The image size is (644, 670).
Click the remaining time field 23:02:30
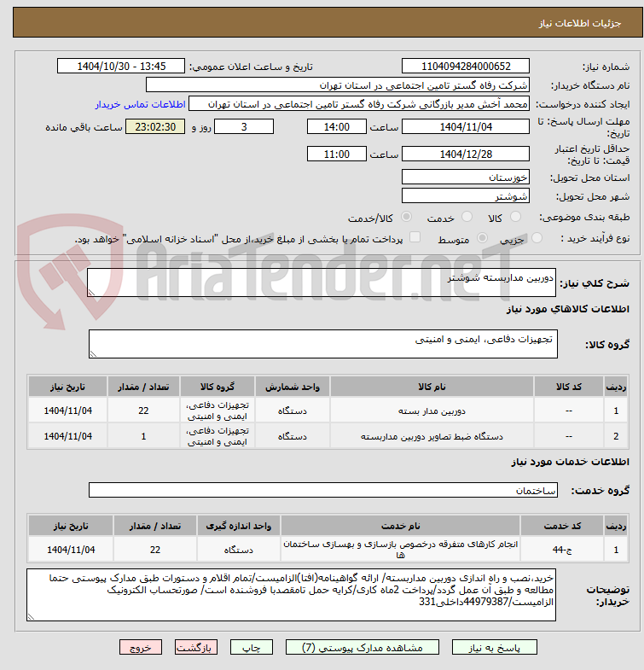coord(155,127)
